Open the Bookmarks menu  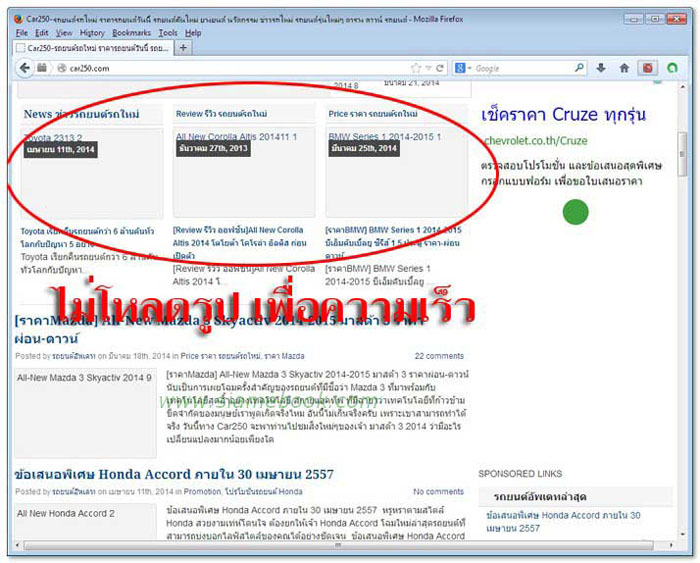[131, 33]
